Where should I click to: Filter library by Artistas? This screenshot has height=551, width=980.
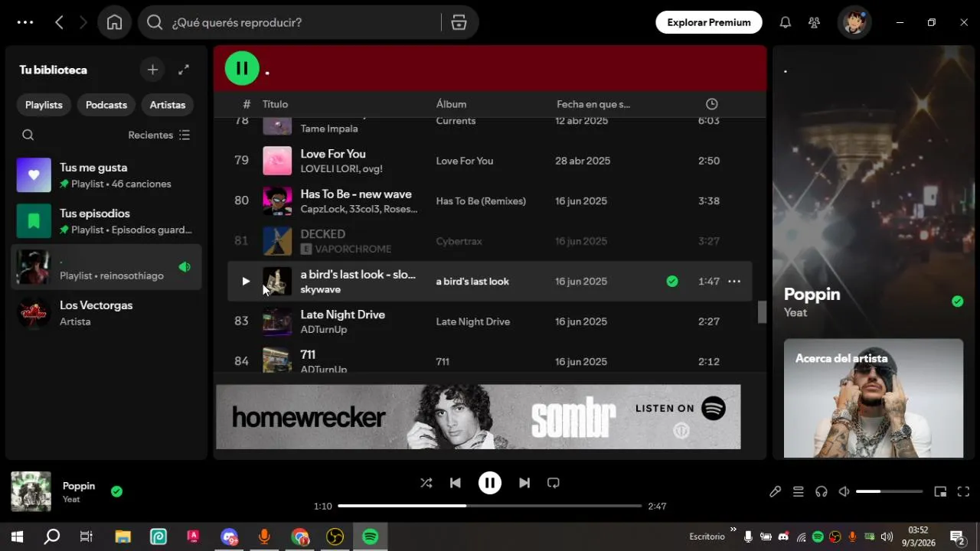(x=168, y=105)
